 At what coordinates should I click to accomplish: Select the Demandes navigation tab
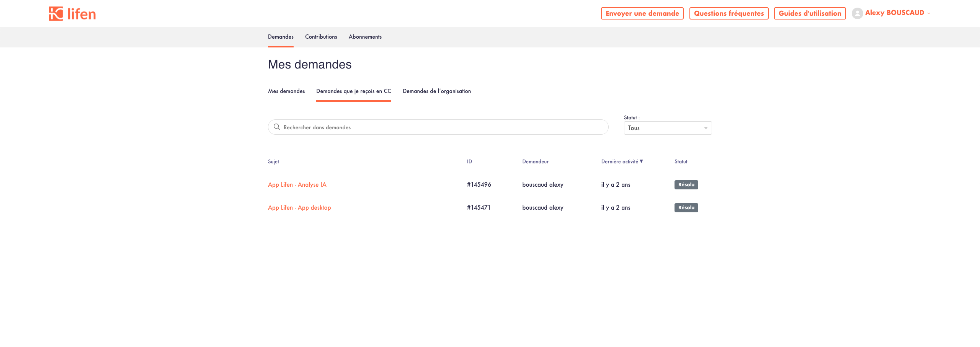(x=281, y=37)
